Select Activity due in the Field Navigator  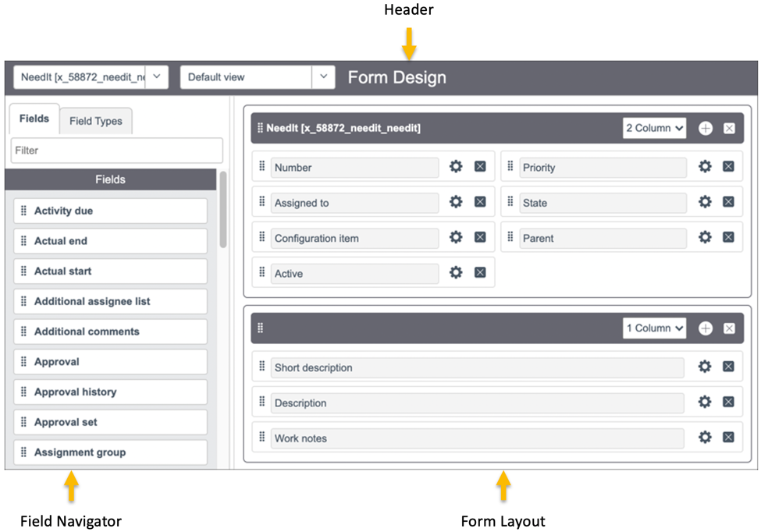(x=109, y=211)
